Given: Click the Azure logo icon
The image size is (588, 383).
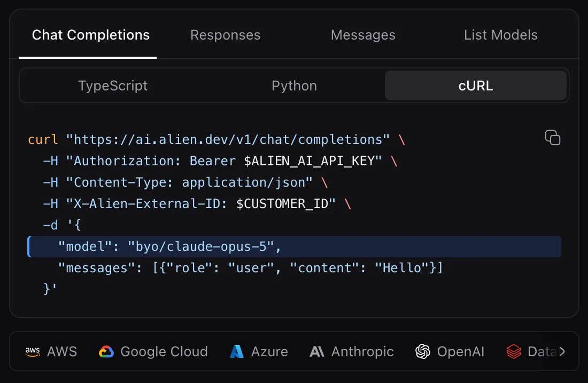Looking at the screenshot, I should 237,351.
